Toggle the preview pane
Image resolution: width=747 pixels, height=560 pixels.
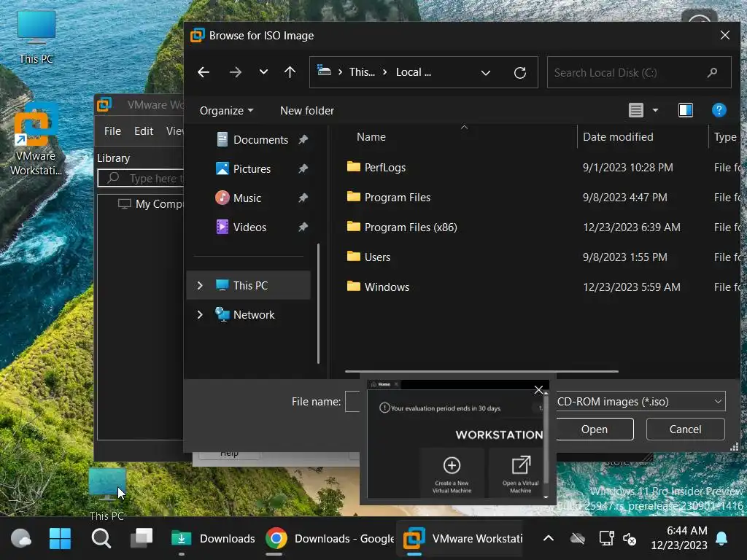[x=686, y=111]
